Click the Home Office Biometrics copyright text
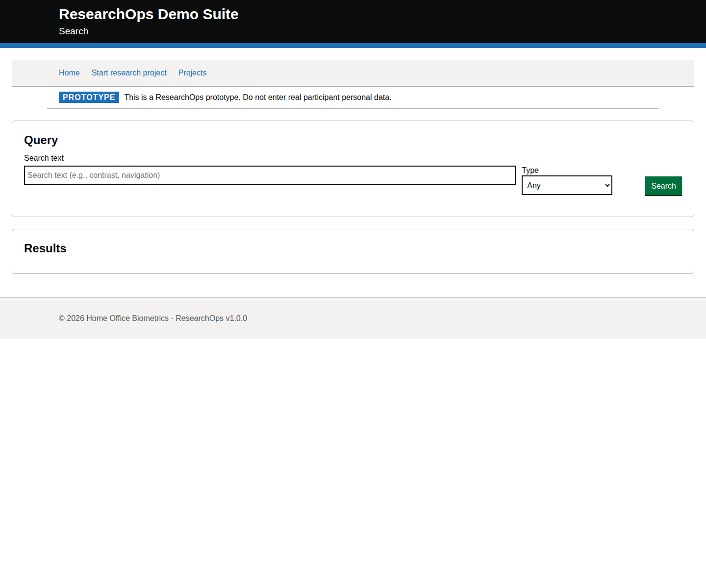Image resolution: width=706 pixels, height=588 pixels. [114, 318]
